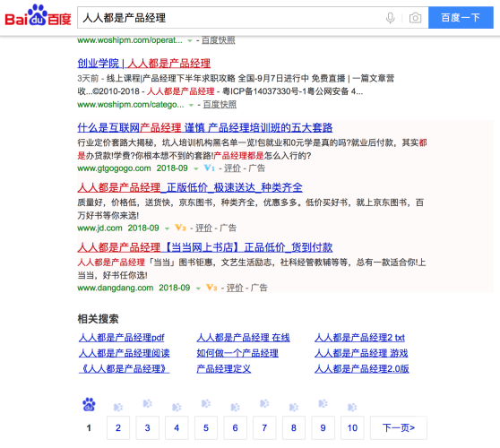The width and height of the screenshot is (500, 448).
Task: Click 下一页 next page button
Action: tap(399, 427)
